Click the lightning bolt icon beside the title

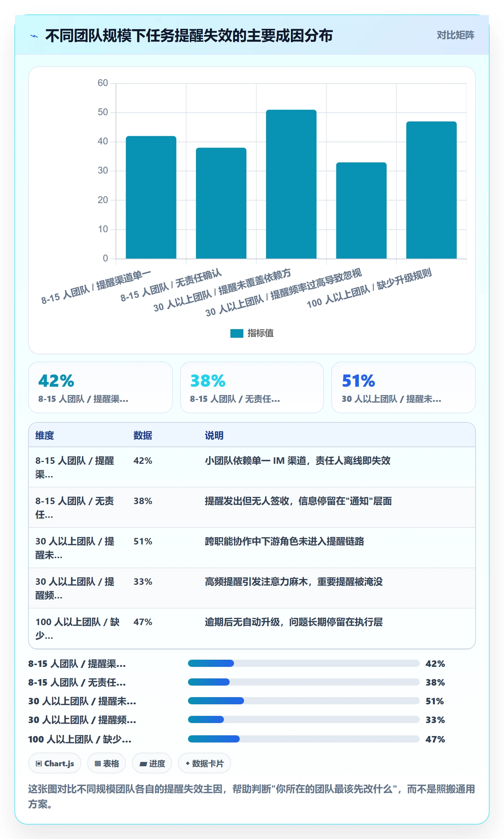point(34,36)
